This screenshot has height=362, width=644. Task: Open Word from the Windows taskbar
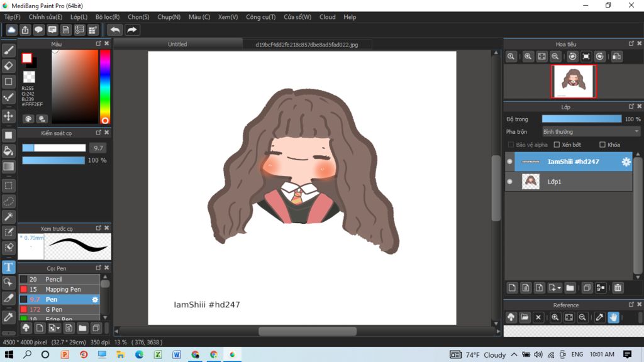tap(177, 354)
